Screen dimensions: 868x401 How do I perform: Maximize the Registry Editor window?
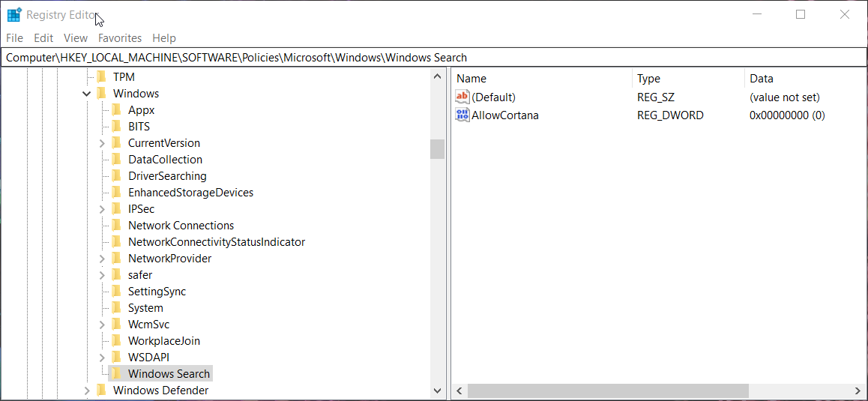[x=801, y=15]
